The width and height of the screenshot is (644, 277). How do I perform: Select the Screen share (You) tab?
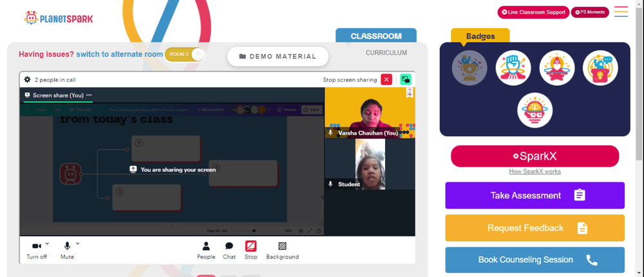click(58, 95)
